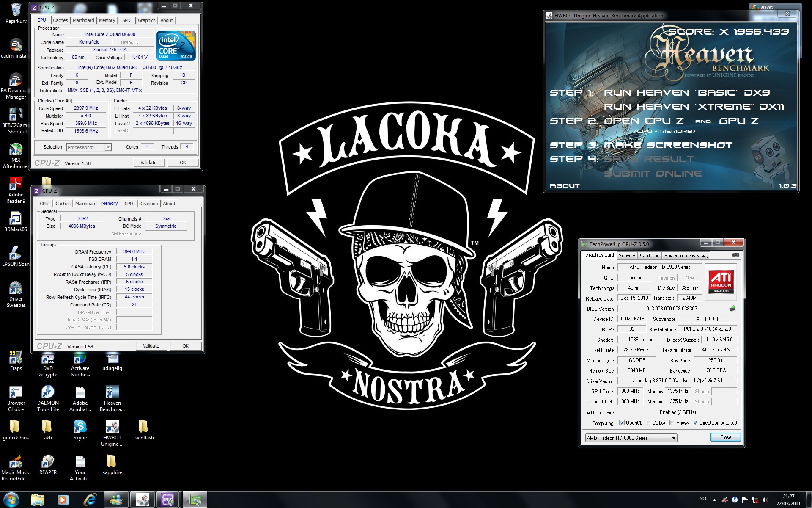Open the HWBOT Unigine desktop shortcut
The height and width of the screenshot is (508, 812).
pos(112,433)
